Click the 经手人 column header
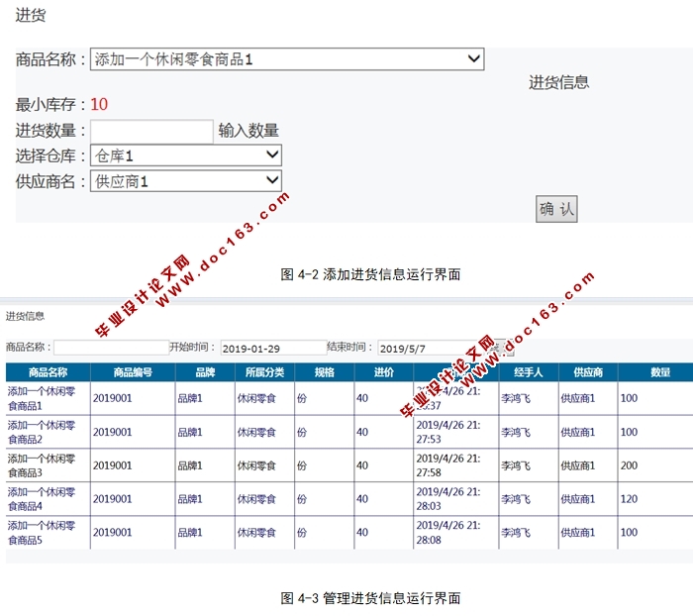Screen dimensions: 693x616 529,372
